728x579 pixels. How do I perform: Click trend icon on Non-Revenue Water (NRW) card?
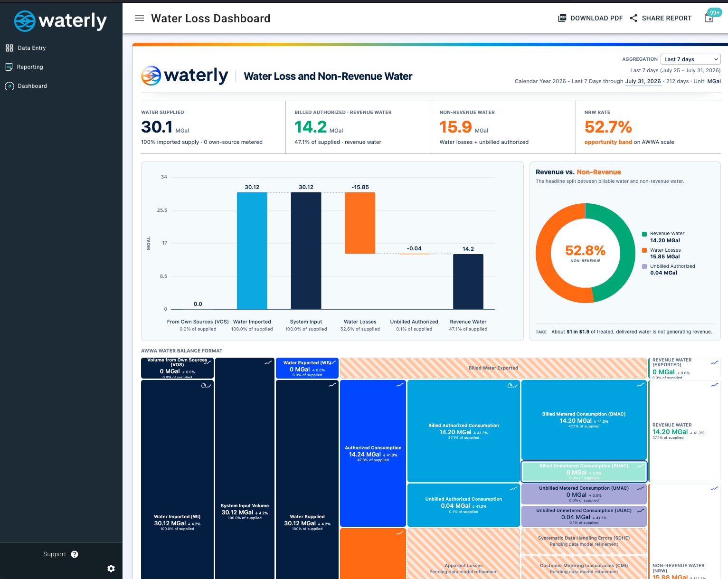715,488
